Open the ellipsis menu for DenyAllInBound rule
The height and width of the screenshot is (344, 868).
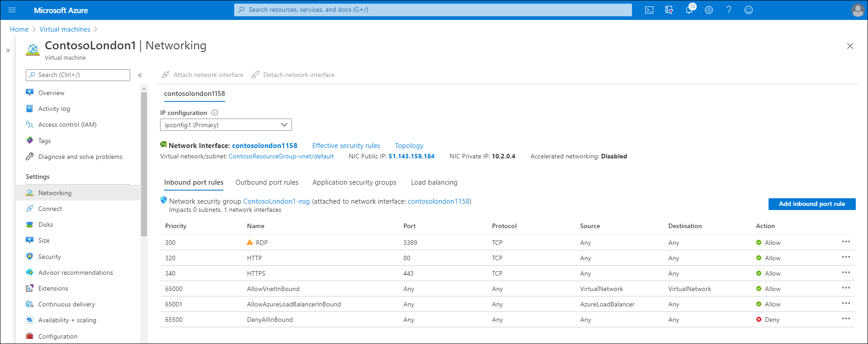tap(846, 319)
